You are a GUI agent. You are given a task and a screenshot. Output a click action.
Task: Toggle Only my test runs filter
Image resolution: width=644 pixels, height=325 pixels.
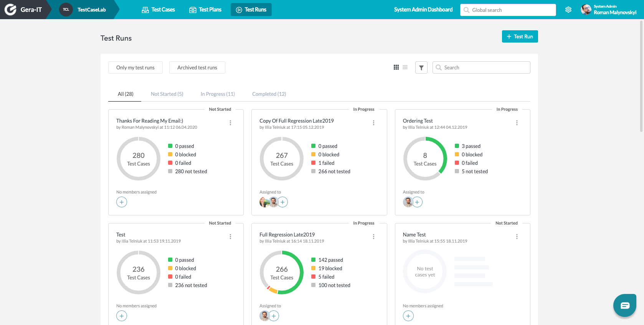click(135, 67)
